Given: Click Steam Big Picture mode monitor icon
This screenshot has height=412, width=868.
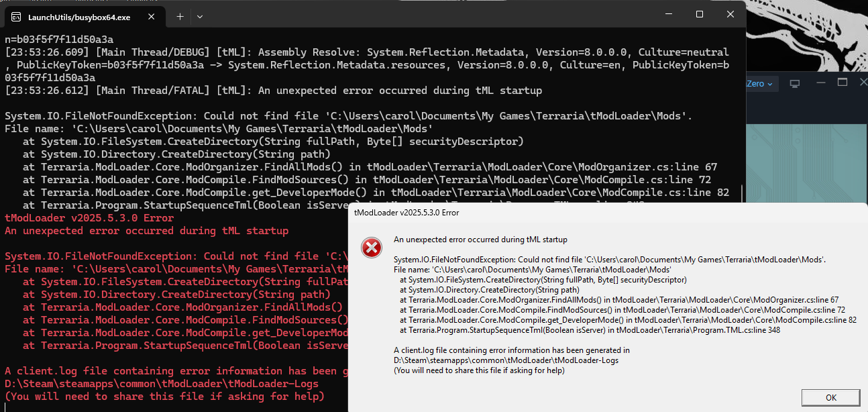Looking at the screenshot, I should [x=795, y=84].
